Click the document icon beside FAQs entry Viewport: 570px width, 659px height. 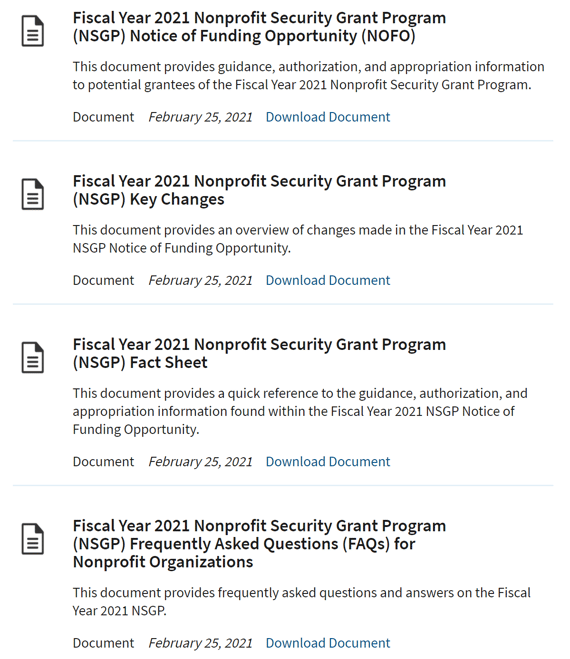tap(33, 539)
